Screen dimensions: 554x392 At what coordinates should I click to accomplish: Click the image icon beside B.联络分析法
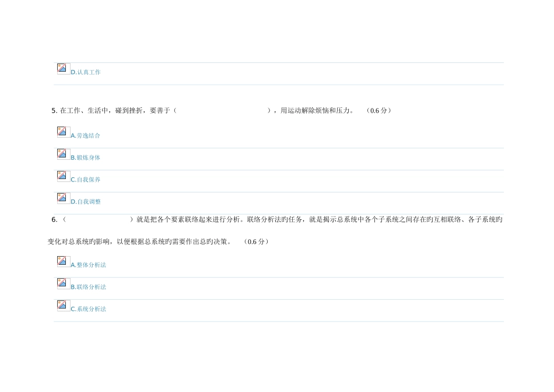pyautogui.click(x=63, y=283)
